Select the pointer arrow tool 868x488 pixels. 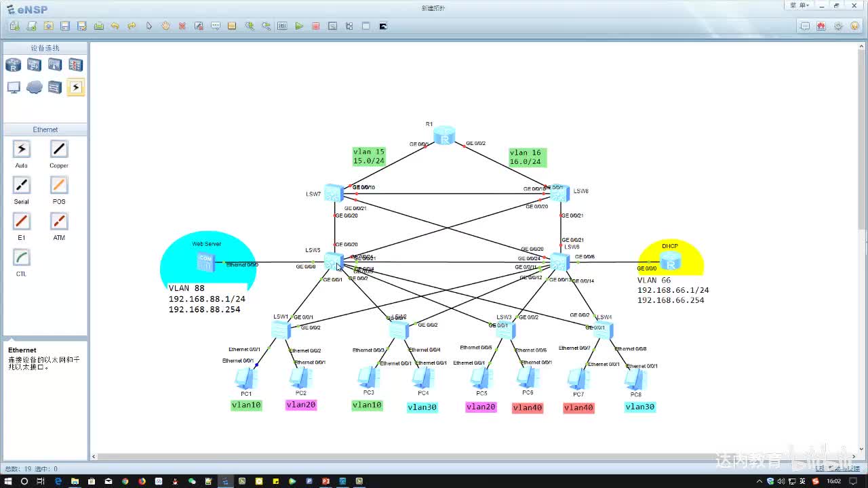tap(149, 26)
